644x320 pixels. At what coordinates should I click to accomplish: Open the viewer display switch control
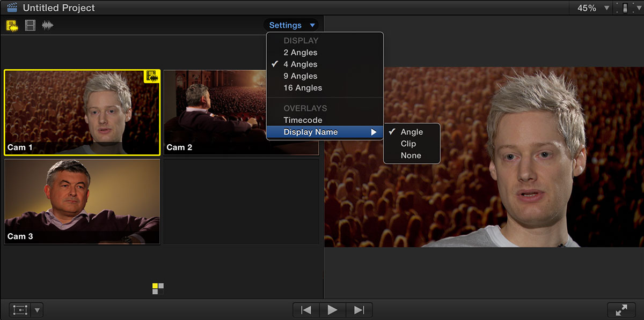[x=624, y=8]
